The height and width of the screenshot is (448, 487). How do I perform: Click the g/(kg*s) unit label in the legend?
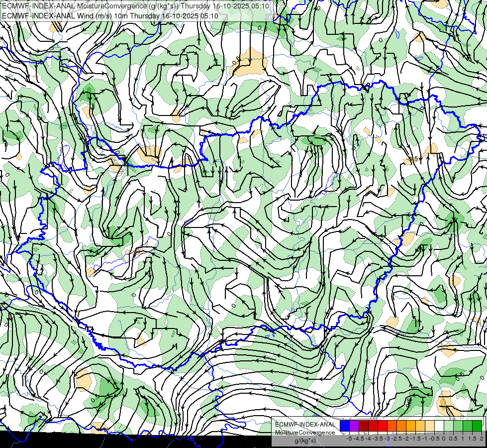pos(305,441)
